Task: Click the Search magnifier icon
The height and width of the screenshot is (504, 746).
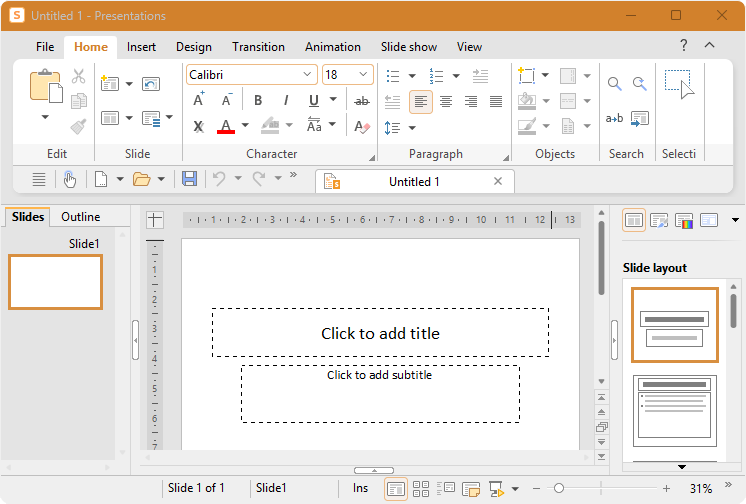Action: (x=614, y=84)
